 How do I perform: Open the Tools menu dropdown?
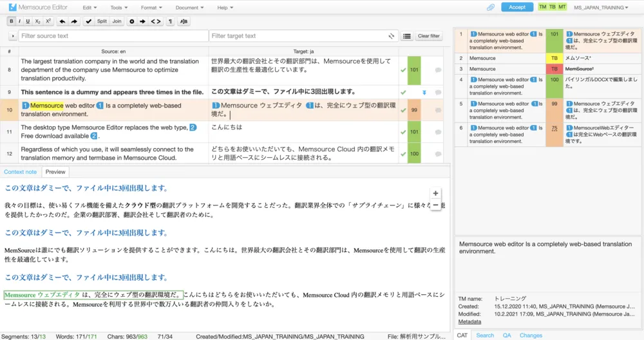[118, 8]
